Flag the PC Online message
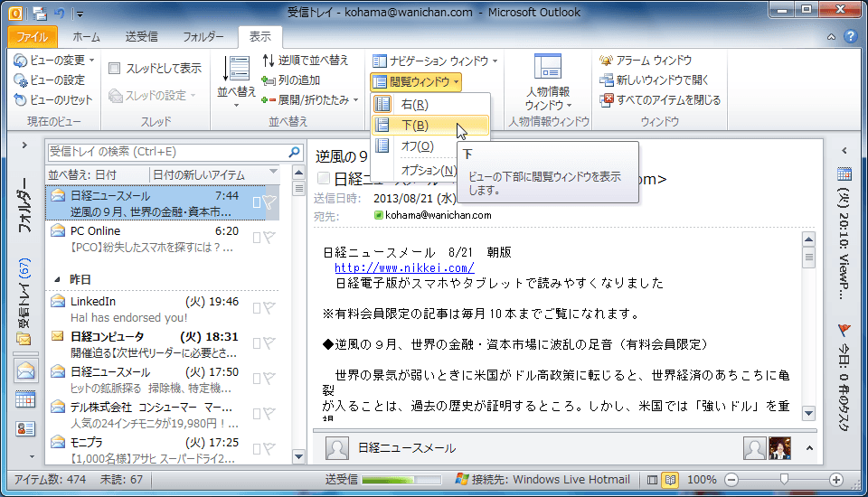The width and height of the screenshot is (868, 497). click(269, 238)
